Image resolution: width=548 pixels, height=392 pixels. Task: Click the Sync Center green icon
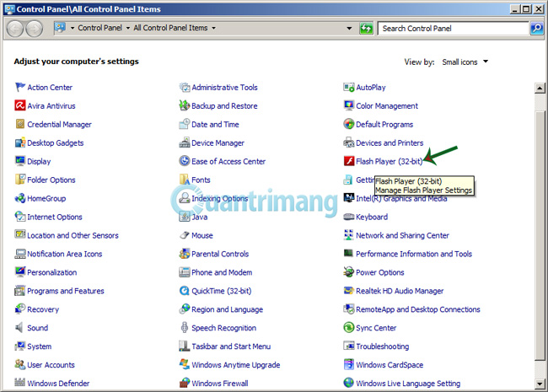click(x=349, y=328)
